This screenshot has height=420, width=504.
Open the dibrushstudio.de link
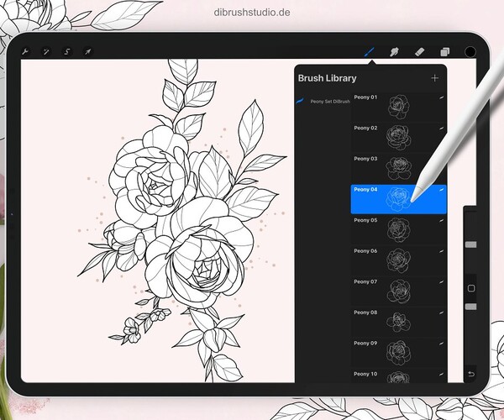[252, 13]
